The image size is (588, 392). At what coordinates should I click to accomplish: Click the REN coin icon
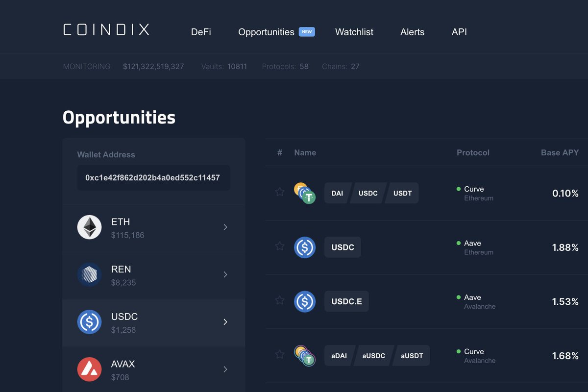[x=89, y=274]
